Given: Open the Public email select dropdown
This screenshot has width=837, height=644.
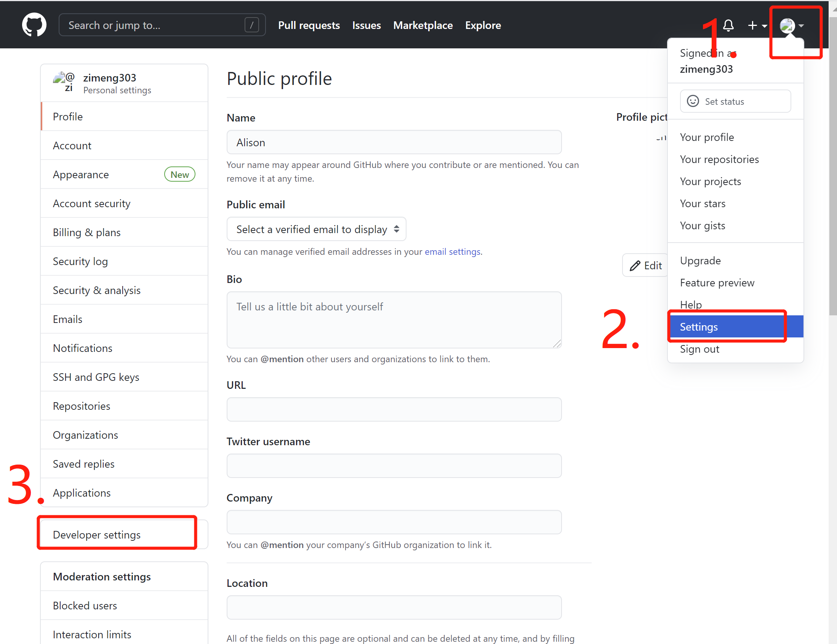Looking at the screenshot, I should [x=317, y=229].
